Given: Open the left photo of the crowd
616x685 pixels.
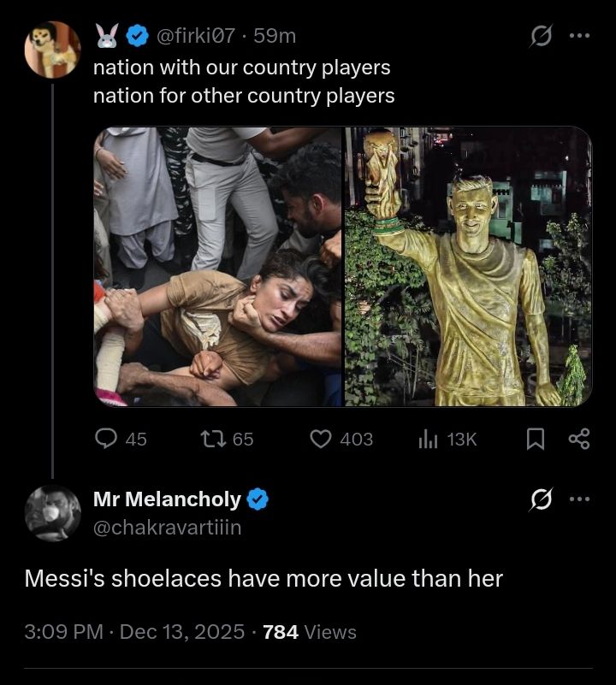Looking at the screenshot, I should [x=218, y=266].
